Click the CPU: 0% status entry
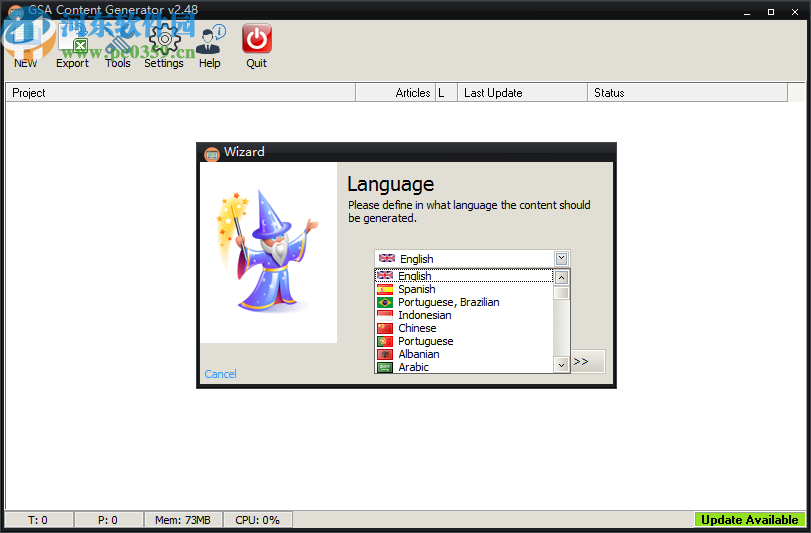The image size is (811, 533). (258, 520)
